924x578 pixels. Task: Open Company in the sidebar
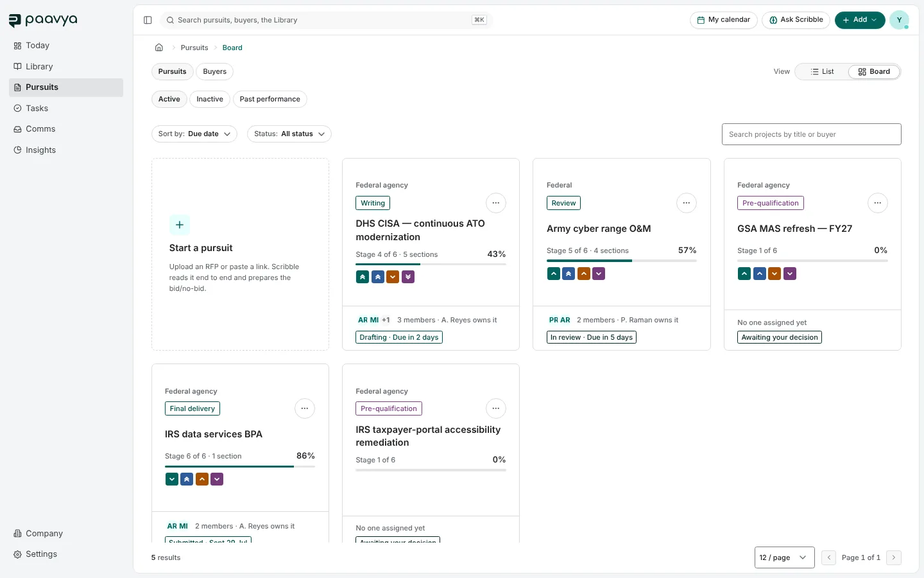click(66, 534)
